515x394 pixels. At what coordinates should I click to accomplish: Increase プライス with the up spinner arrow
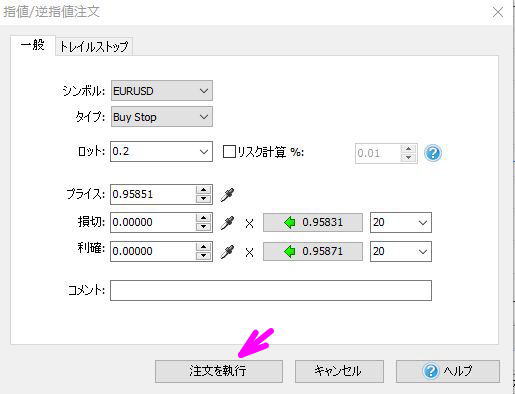203,190
